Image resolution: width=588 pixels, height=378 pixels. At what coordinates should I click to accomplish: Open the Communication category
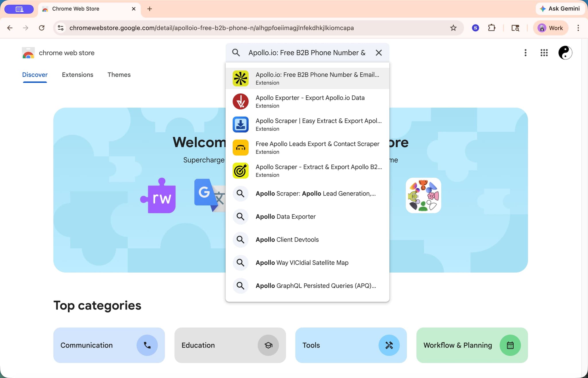coord(109,345)
